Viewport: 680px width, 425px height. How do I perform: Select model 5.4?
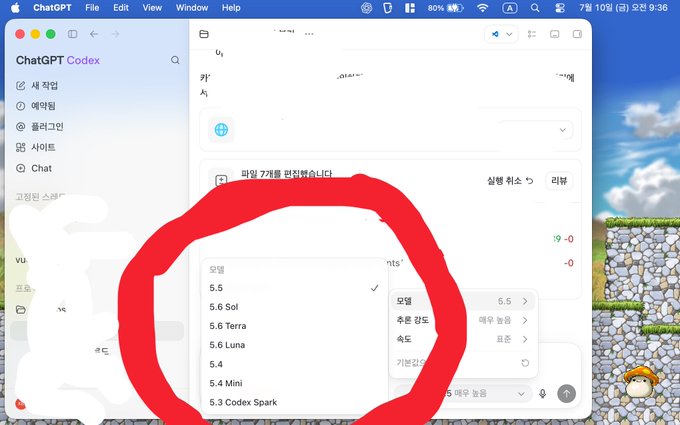(294, 364)
